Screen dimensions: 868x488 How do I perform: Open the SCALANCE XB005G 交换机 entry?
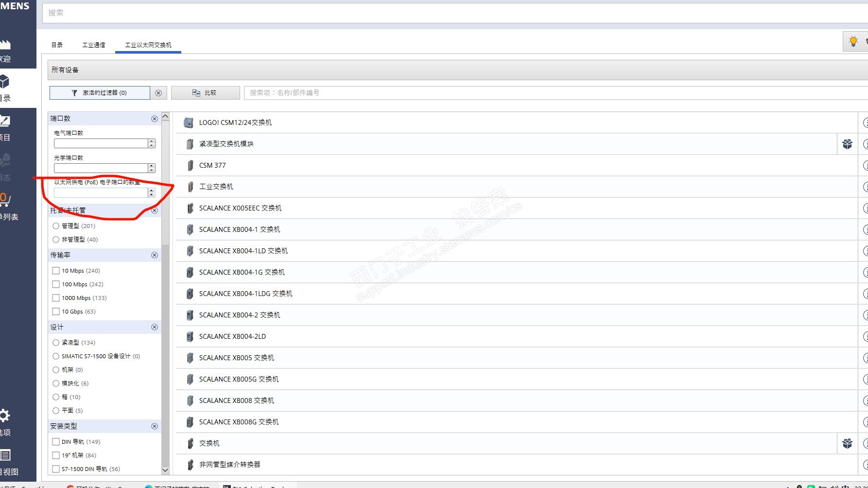516,379
